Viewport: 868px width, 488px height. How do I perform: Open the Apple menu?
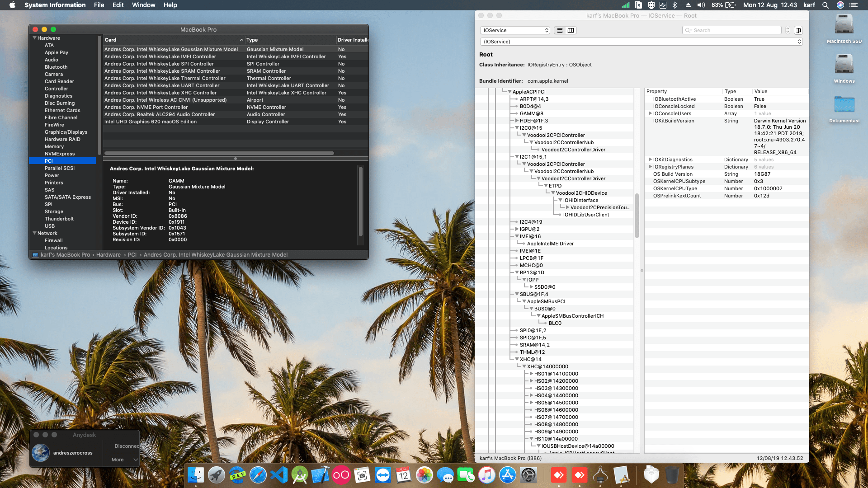click(12, 5)
